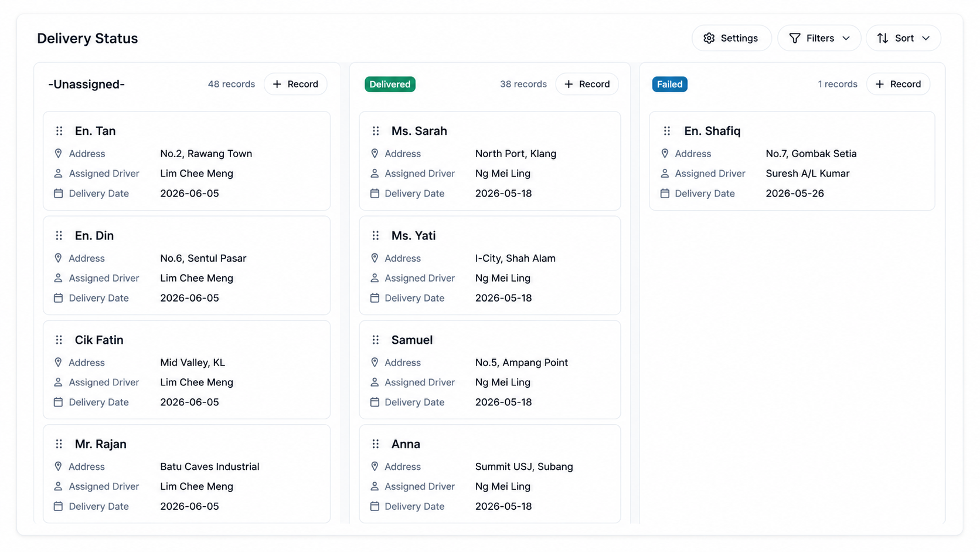This screenshot has height=552, width=980.
Task: Add a Record to Delivered column
Action: [587, 84]
